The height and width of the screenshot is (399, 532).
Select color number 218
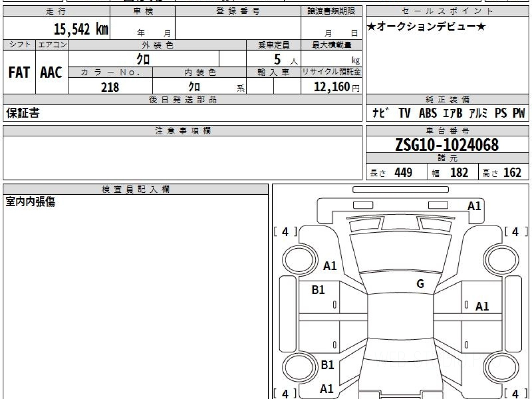(x=110, y=87)
